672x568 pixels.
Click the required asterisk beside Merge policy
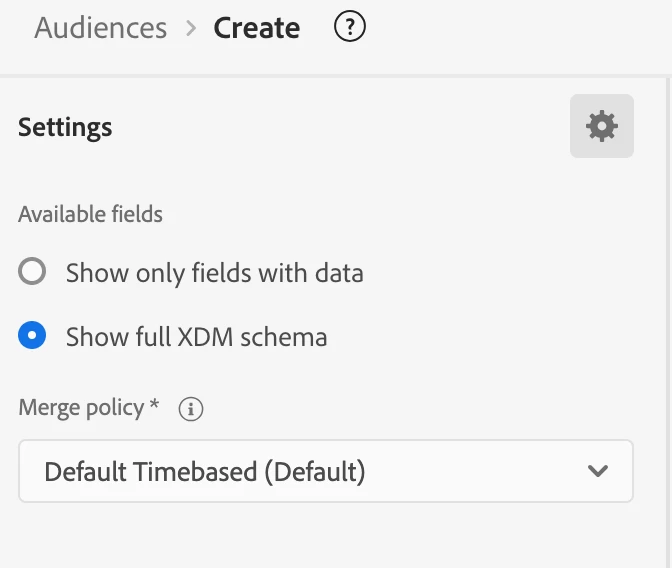(155, 406)
